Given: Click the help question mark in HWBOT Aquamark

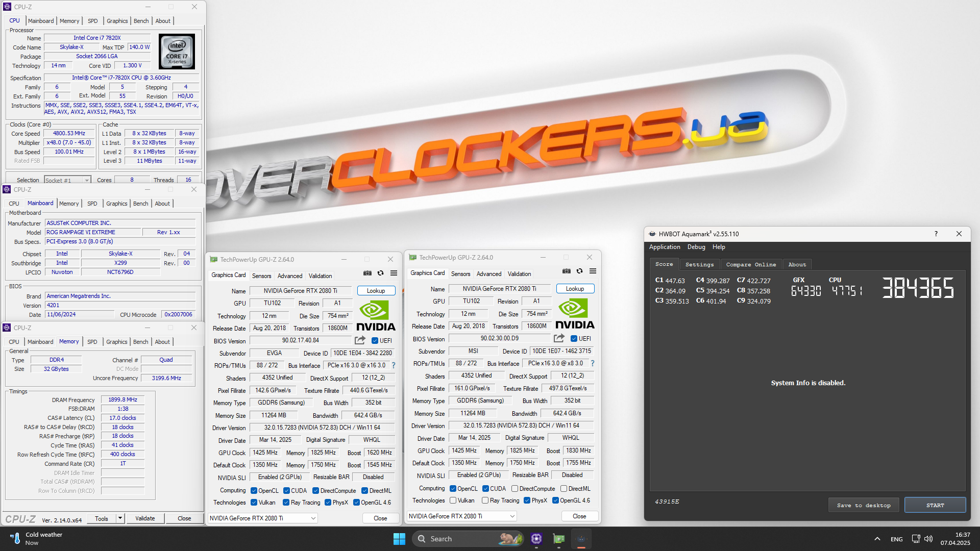Looking at the screenshot, I should pyautogui.click(x=936, y=234).
